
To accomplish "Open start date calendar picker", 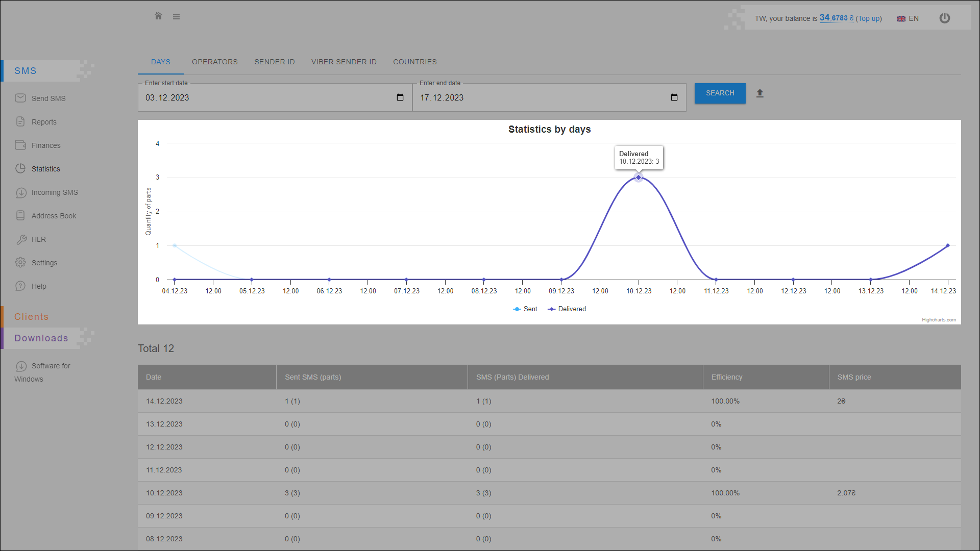I will tap(400, 97).
